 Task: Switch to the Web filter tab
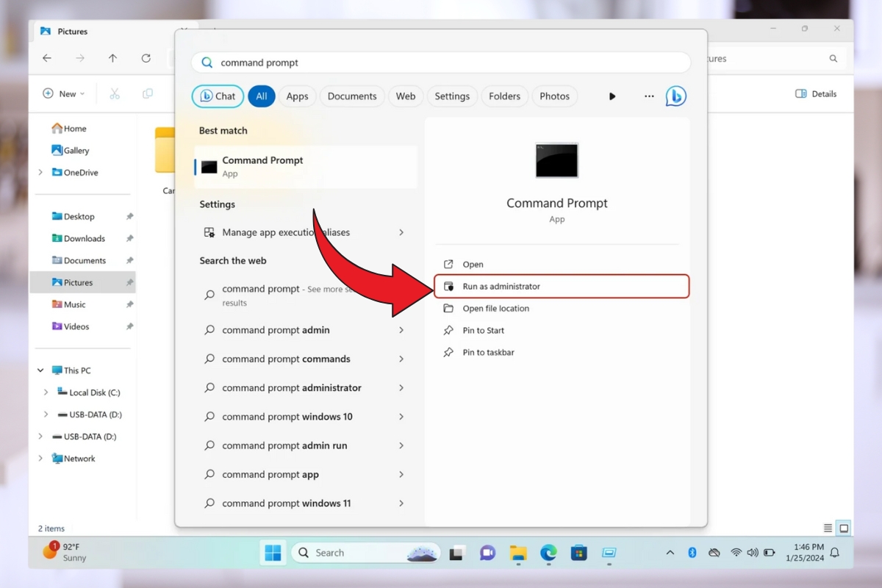coord(406,96)
